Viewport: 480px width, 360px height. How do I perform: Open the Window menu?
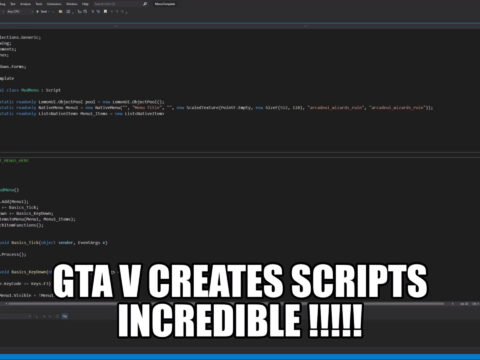72,4
